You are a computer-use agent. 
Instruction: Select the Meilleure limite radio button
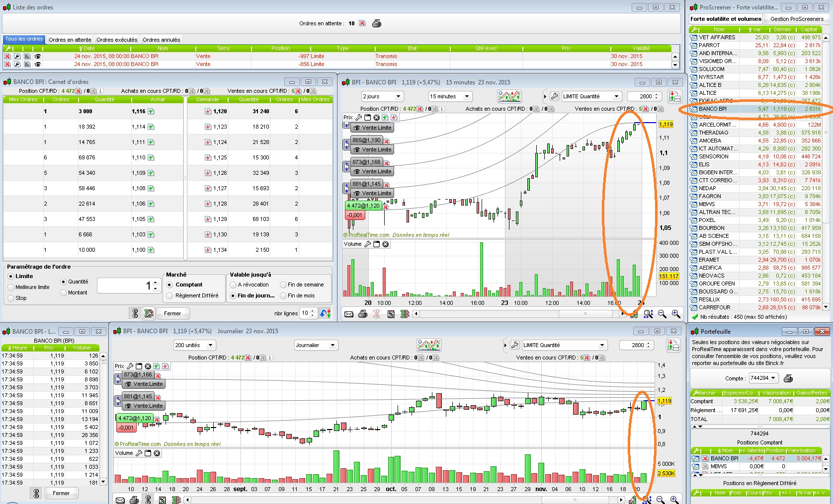tap(11, 287)
